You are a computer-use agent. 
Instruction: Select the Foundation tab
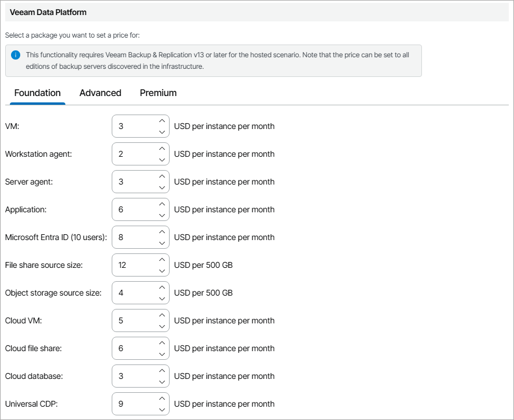click(x=38, y=93)
